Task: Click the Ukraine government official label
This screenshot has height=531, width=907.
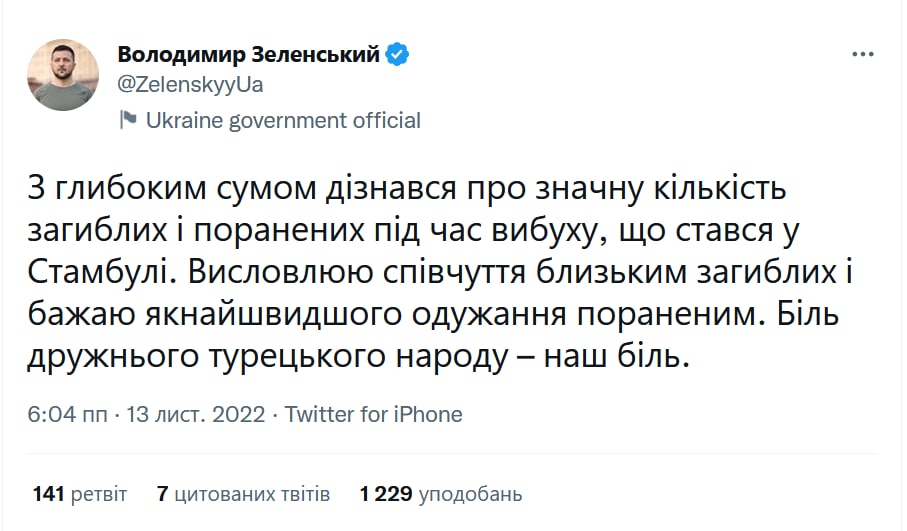Action: (x=283, y=121)
